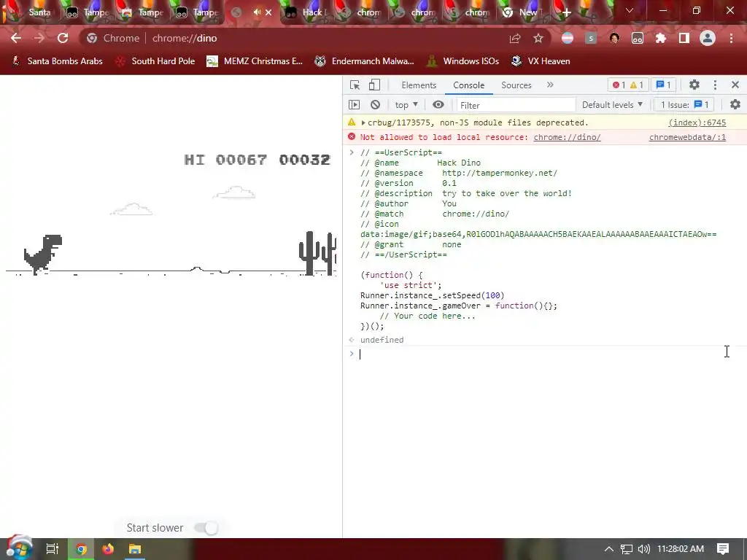Open the network icon in system tray
The height and width of the screenshot is (560, 747).
pos(627,549)
